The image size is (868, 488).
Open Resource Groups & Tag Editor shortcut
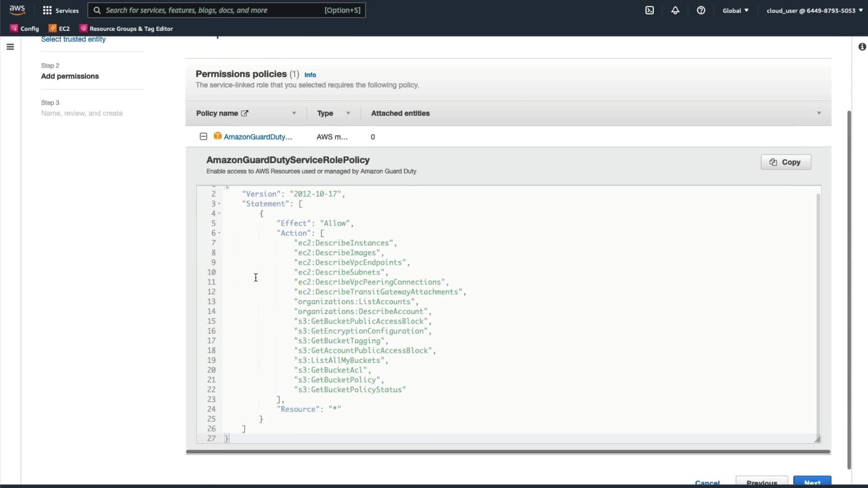[126, 28]
